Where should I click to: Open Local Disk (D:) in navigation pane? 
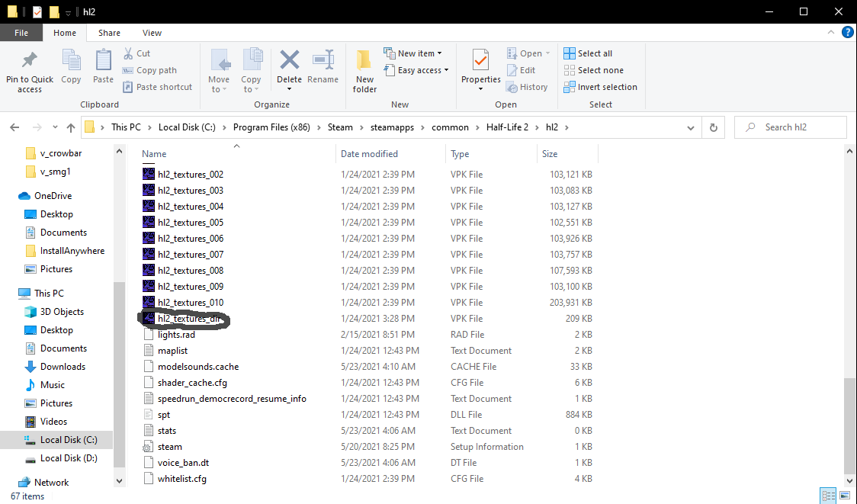click(61, 458)
